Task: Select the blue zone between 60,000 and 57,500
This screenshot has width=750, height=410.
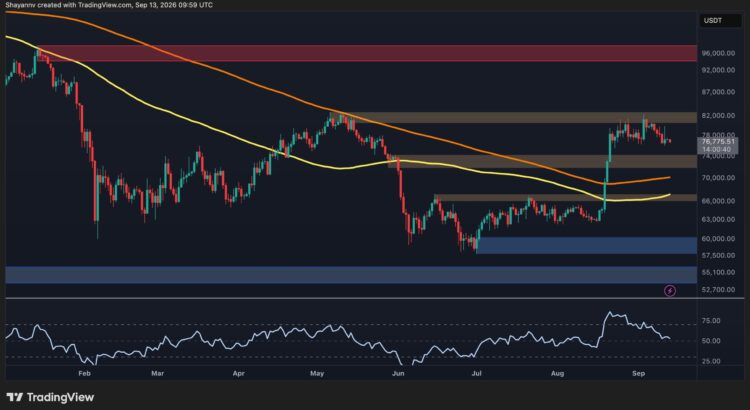Action: tap(586, 245)
